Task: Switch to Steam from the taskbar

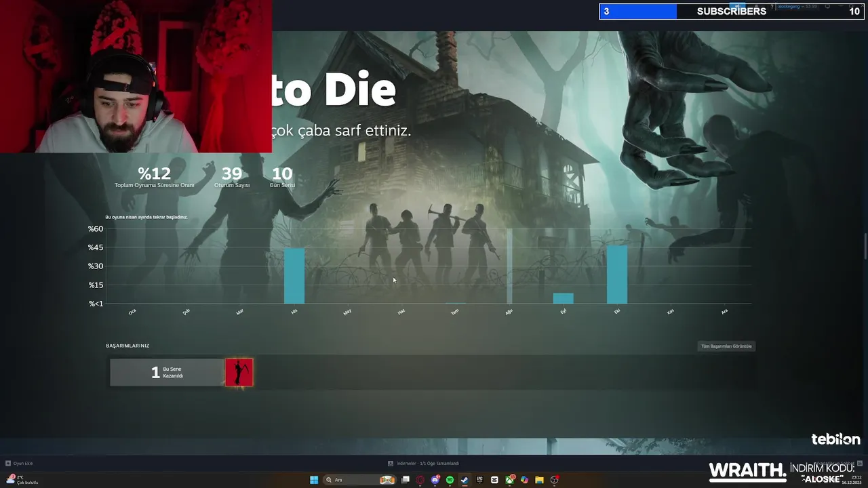Action: (x=465, y=480)
